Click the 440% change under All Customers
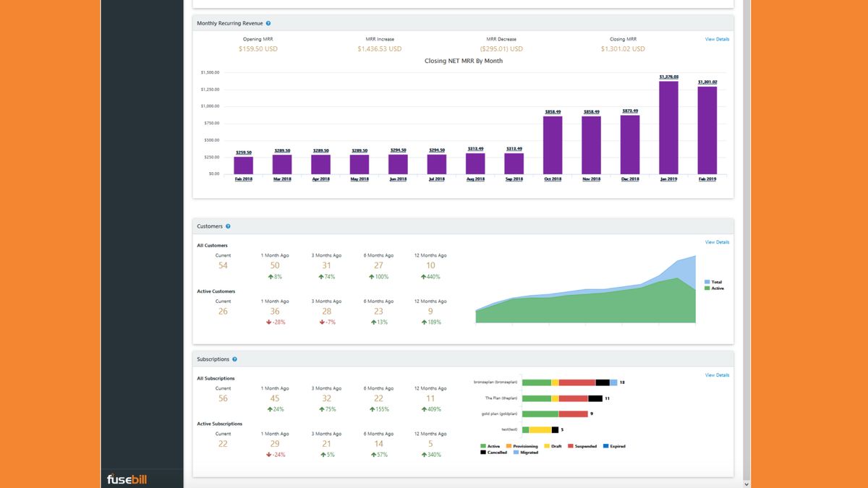The height and width of the screenshot is (488, 868). [x=430, y=277]
